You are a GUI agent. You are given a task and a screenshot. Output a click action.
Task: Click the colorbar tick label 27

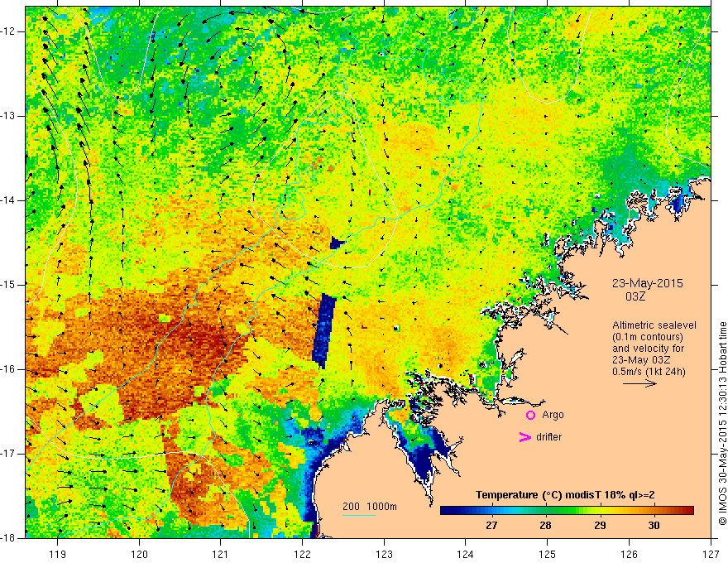click(x=491, y=526)
